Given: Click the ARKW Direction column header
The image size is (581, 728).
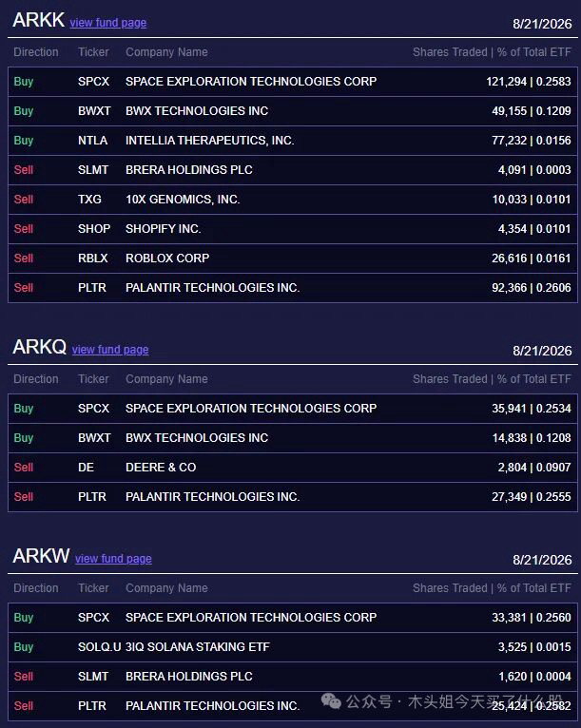Looking at the screenshot, I should [36, 587].
